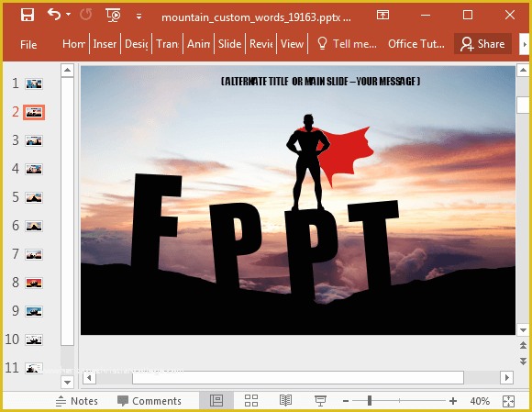Viewport: 532px width, 412px height.
Task: Open Ribbon Display Options icon
Action: (x=382, y=15)
